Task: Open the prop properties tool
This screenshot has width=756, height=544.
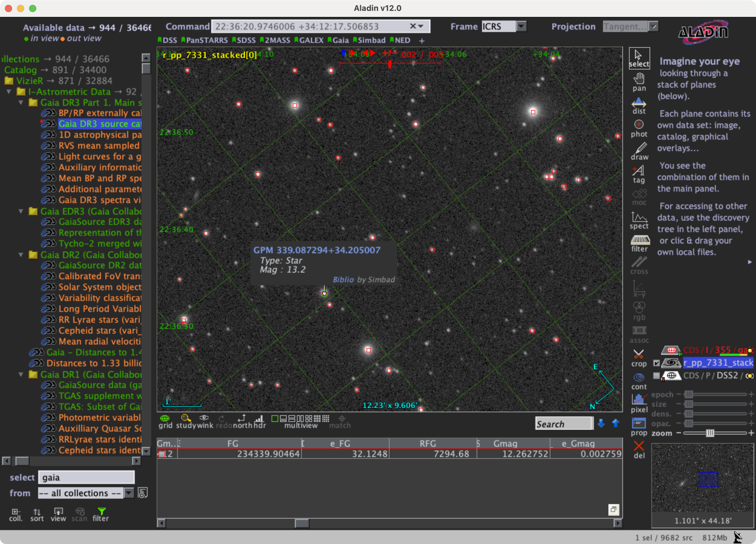Action: (639, 427)
